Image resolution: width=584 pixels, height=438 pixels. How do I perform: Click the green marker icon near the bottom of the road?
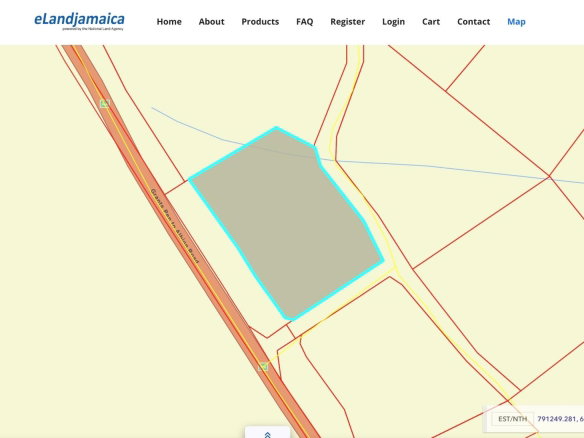(263, 366)
